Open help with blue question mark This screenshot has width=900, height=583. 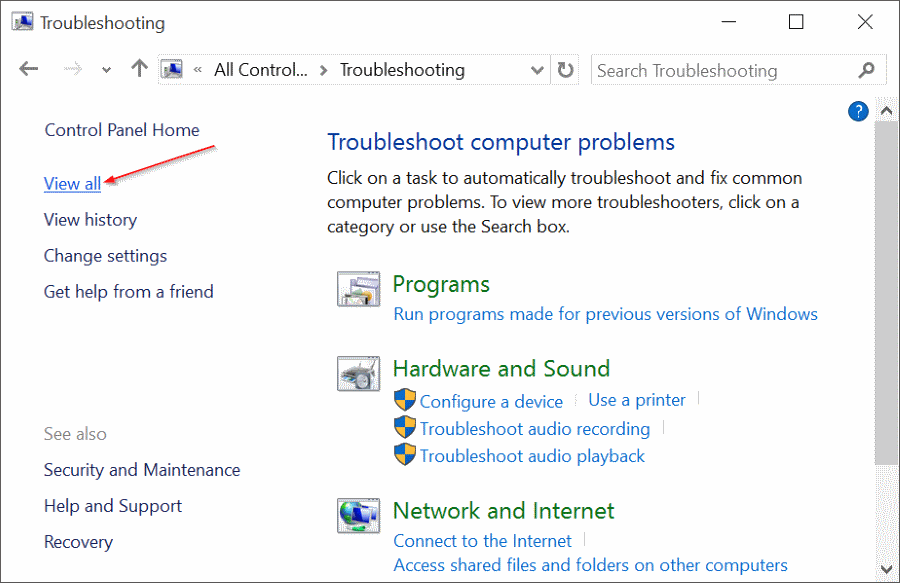pos(858,111)
